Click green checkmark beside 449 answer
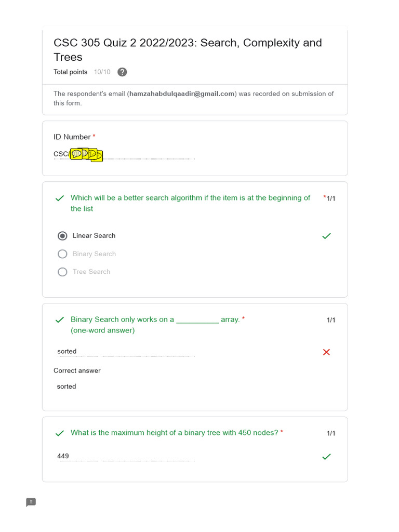 point(326,457)
